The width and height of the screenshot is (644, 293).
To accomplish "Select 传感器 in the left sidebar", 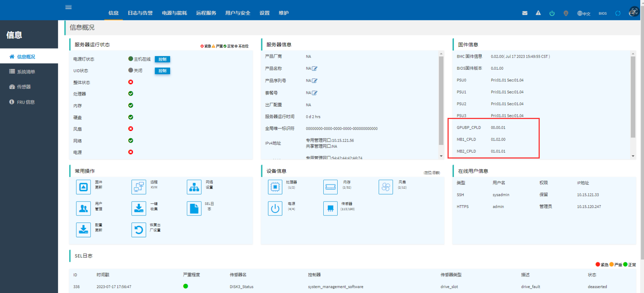I will pyautogui.click(x=24, y=87).
